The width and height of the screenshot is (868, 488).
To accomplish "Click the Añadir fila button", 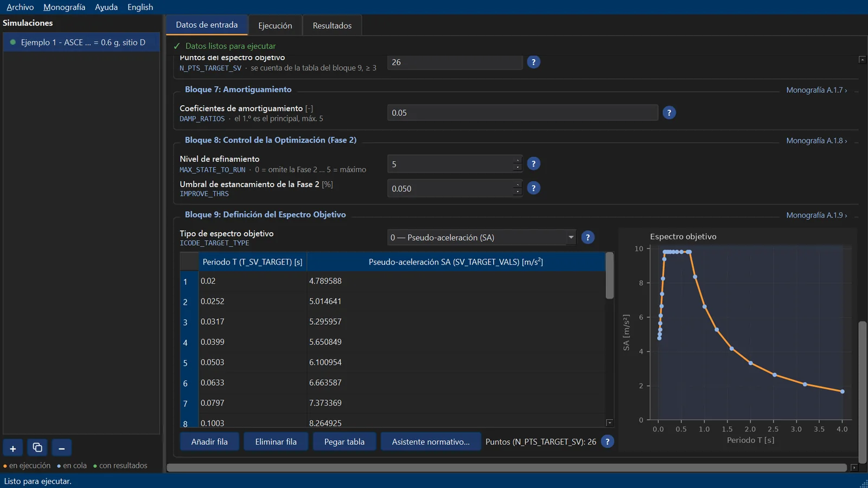I will (x=209, y=442).
